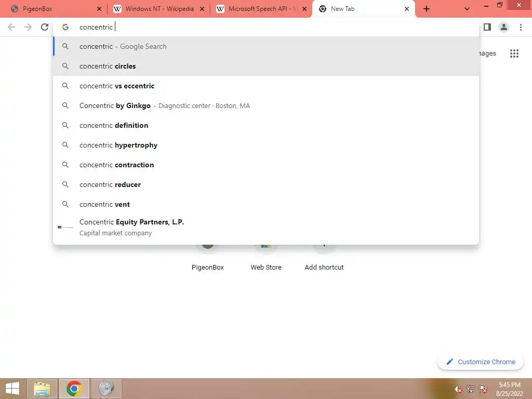Close the New Tab tab

tap(407, 9)
